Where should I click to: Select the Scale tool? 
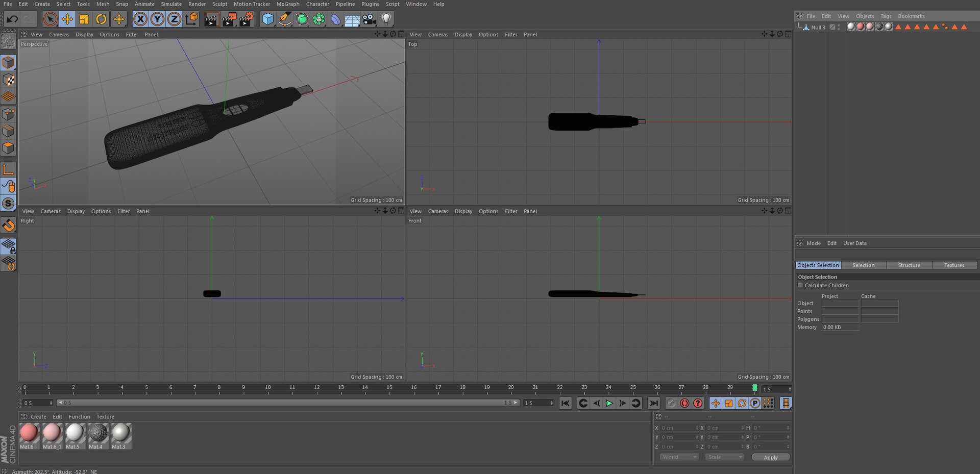pyautogui.click(x=84, y=19)
